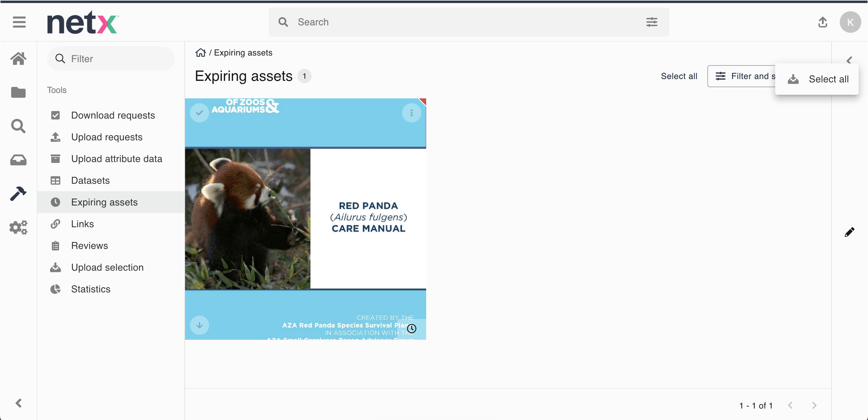
Task: Collapse the left sidebar with bottom chevron
Action: coord(18,403)
